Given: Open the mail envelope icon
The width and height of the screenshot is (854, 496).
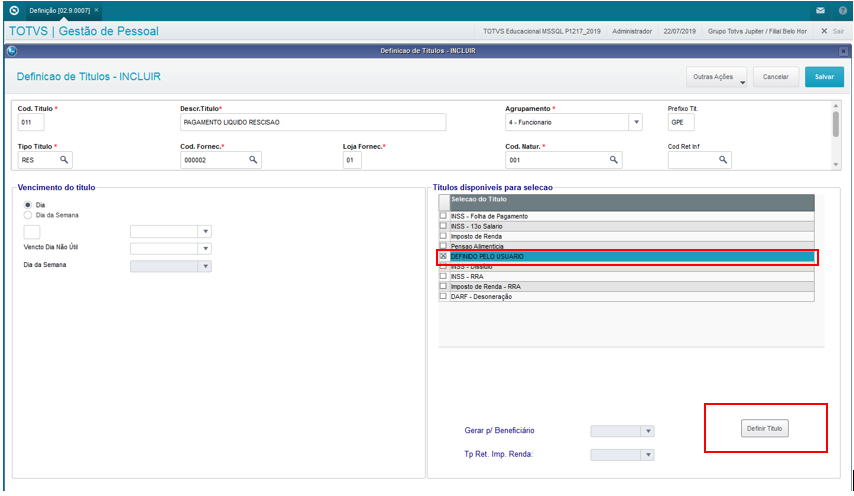Looking at the screenshot, I should [820, 10].
